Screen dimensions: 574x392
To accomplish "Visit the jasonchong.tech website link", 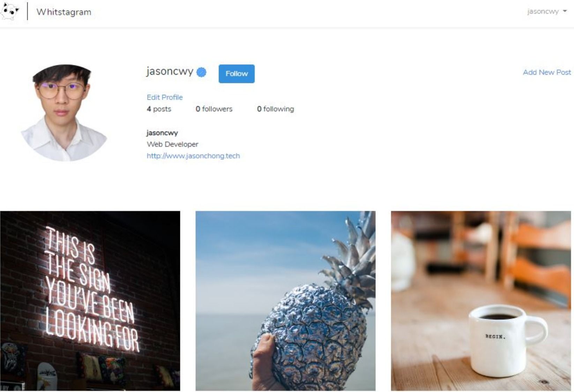I will pyautogui.click(x=193, y=156).
